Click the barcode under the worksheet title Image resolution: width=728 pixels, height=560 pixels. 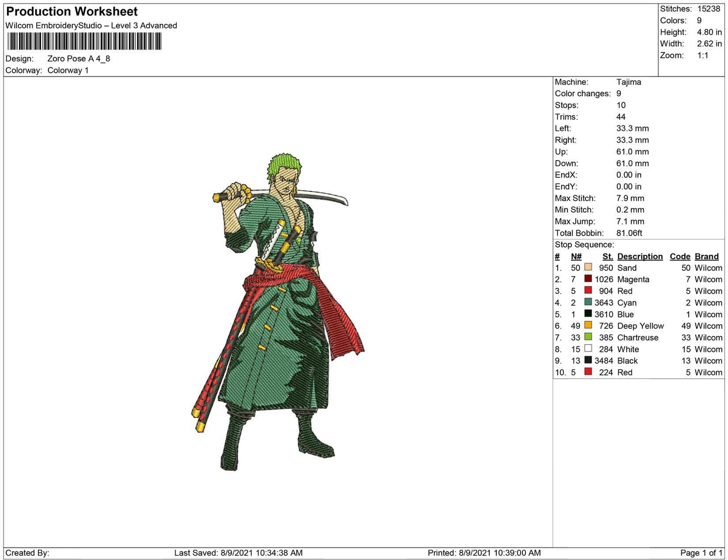tap(84, 41)
